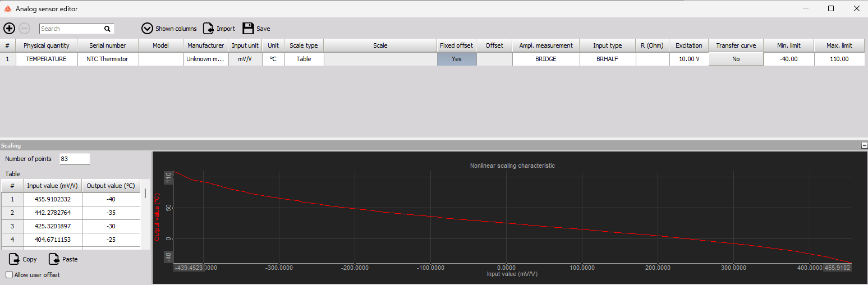Click the empty Offset cell in row 1
This screenshot has width=868, height=285.
494,59
